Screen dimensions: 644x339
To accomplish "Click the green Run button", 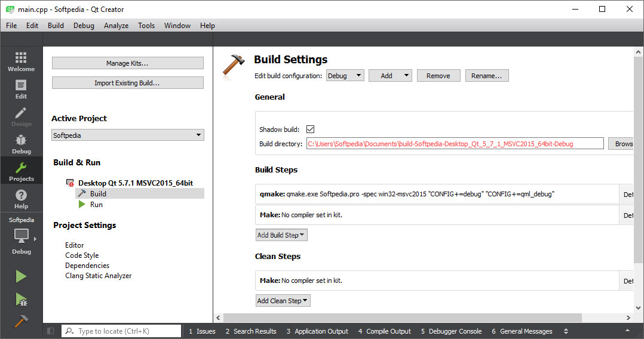I will pos(21,276).
